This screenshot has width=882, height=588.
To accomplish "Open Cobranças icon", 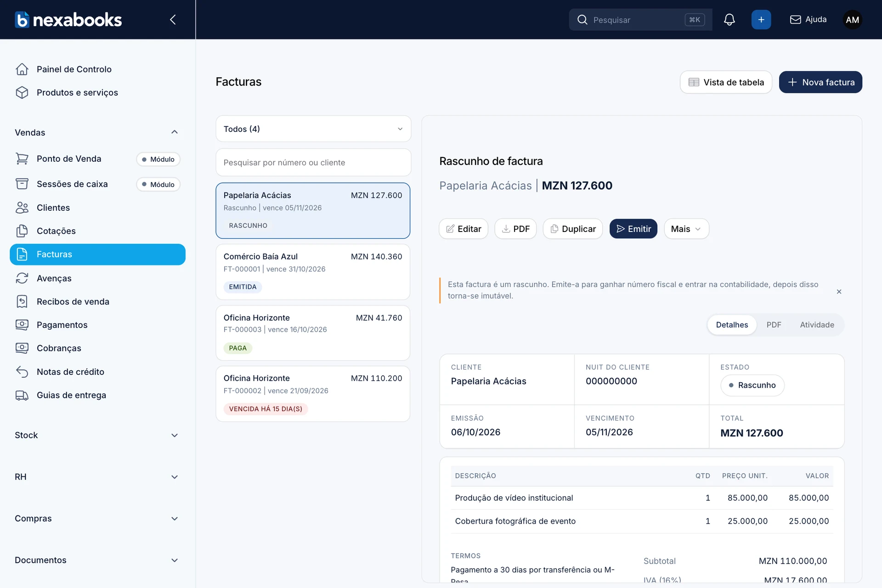I will (22, 348).
